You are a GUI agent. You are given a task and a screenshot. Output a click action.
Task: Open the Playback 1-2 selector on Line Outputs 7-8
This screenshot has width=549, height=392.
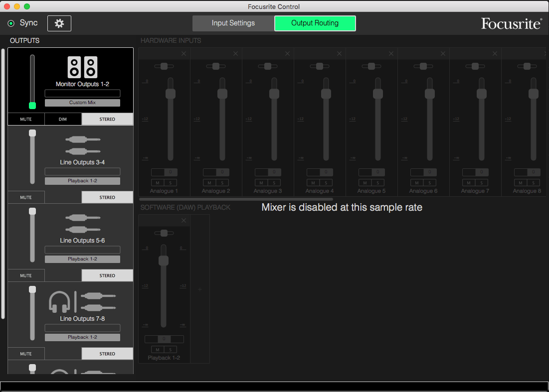[x=82, y=337]
